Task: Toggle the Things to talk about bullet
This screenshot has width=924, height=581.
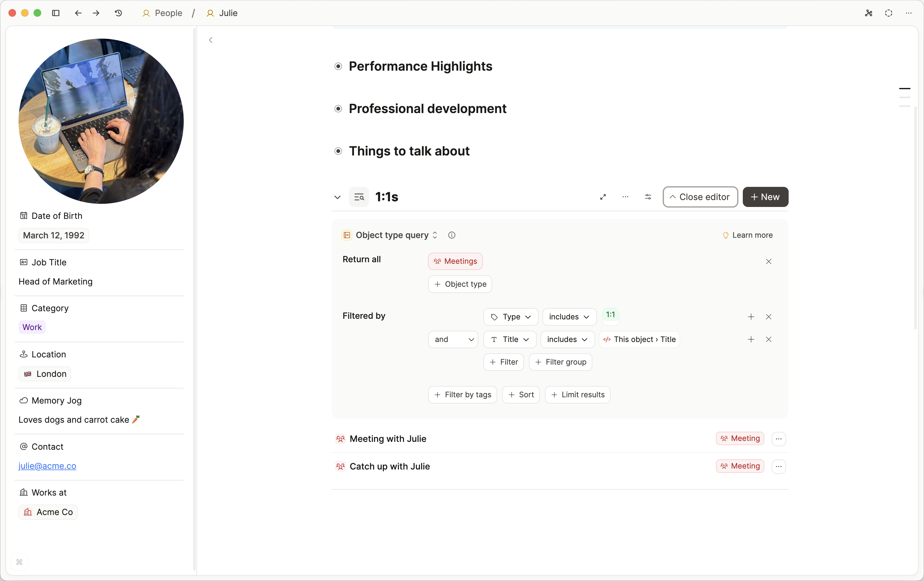Action: pos(338,151)
